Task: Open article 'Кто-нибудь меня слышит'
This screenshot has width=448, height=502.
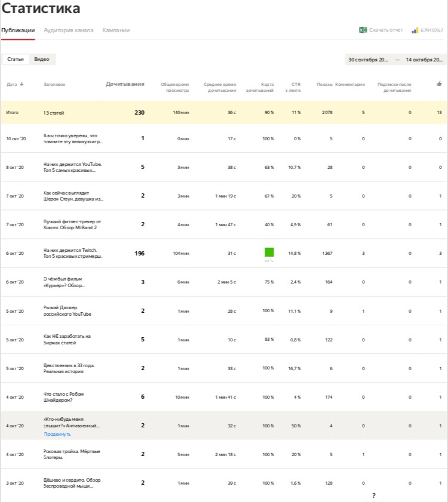Action: 72,422
